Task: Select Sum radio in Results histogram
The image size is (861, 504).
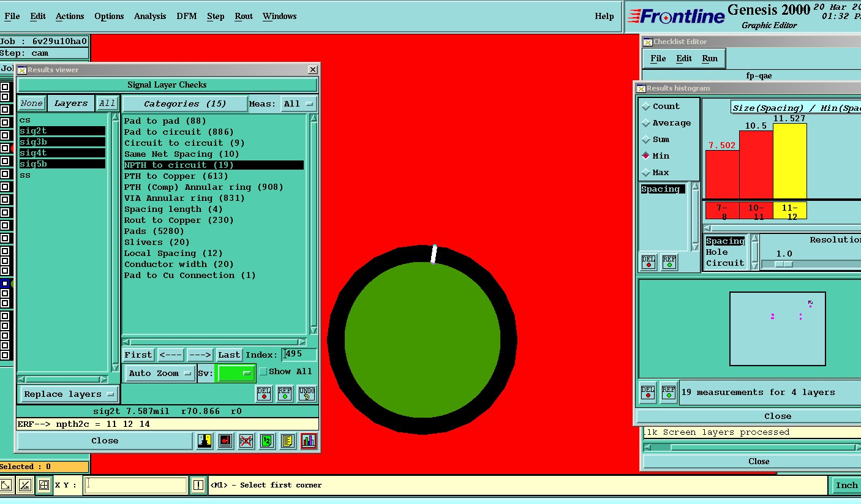Action: coord(646,140)
